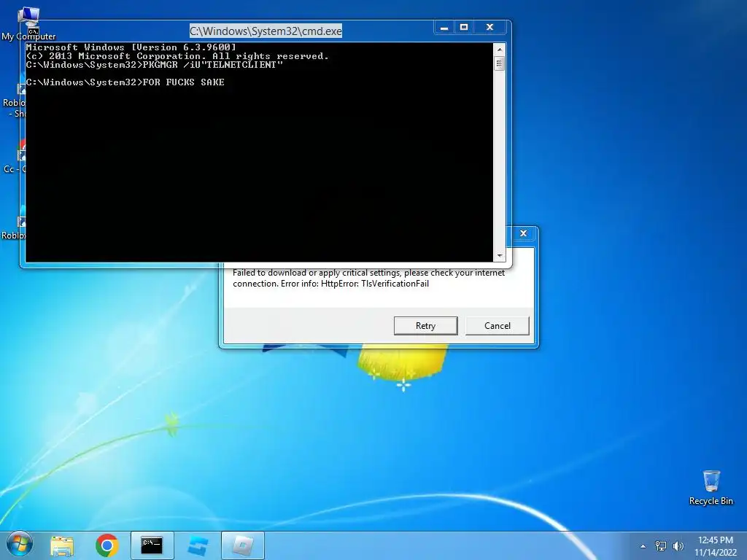This screenshot has height=560, width=747.
Task: Open the network status tray icon
Action: click(660, 546)
